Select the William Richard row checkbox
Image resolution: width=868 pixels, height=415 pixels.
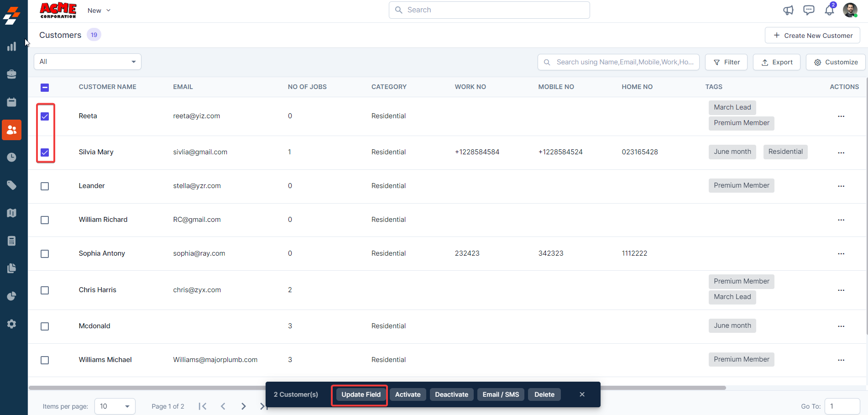coord(45,220)
